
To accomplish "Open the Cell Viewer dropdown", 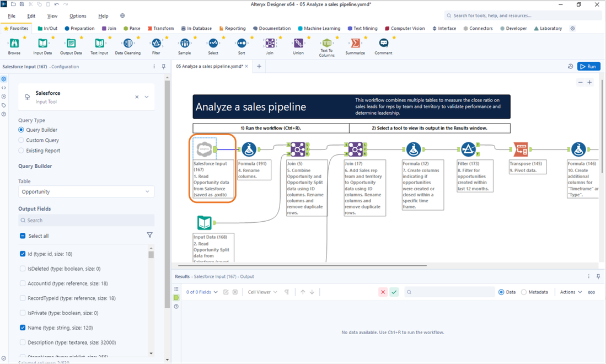I will coord(262,292).
